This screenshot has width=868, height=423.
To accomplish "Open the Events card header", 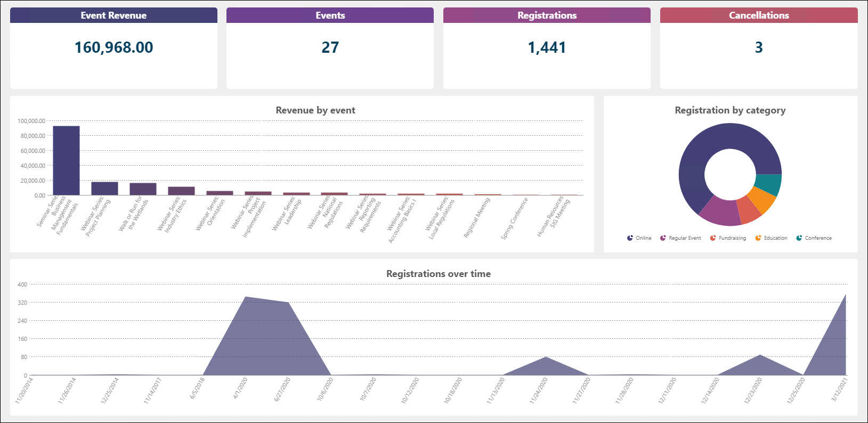I will tap(330, 15).
